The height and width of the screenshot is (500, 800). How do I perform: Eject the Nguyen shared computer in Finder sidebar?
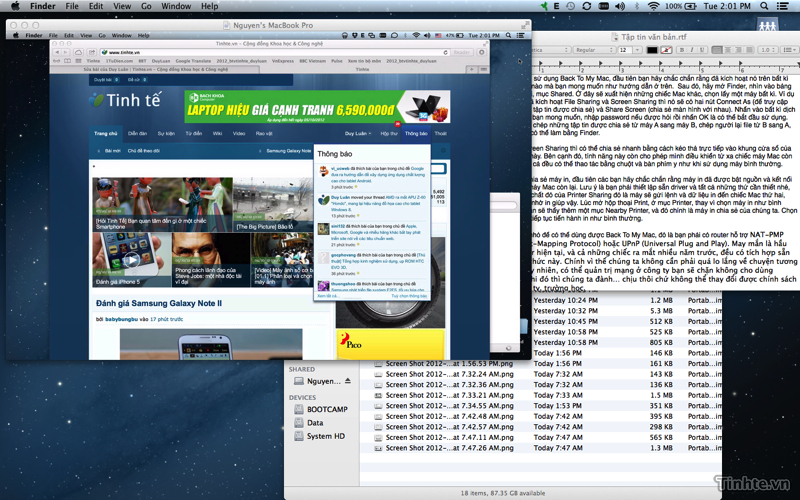pos(348,381)
